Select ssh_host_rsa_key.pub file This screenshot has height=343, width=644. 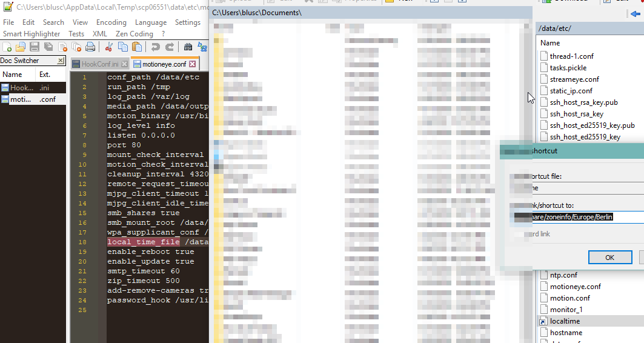(583, 102)
